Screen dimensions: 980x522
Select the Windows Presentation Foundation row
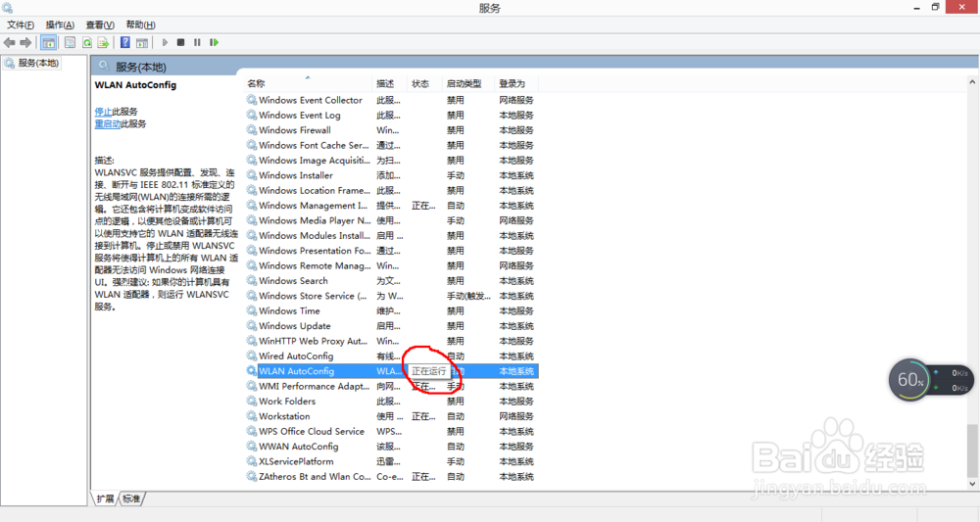coord(391,251)
